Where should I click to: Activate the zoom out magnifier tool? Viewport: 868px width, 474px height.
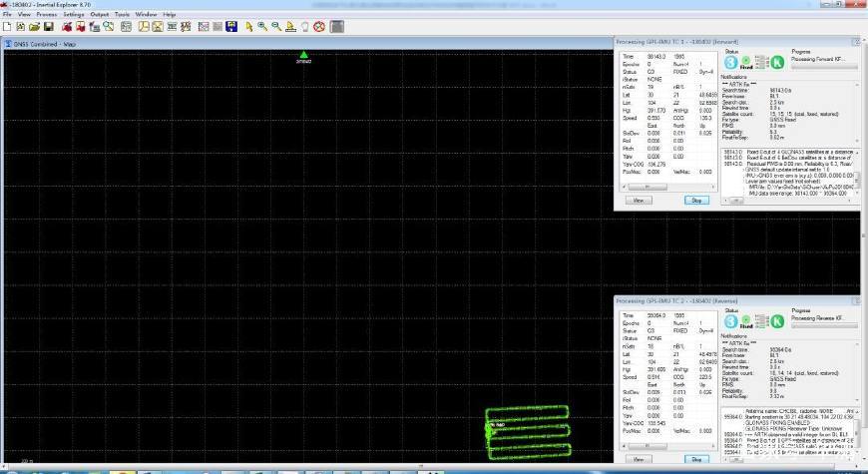click(274, 26)
